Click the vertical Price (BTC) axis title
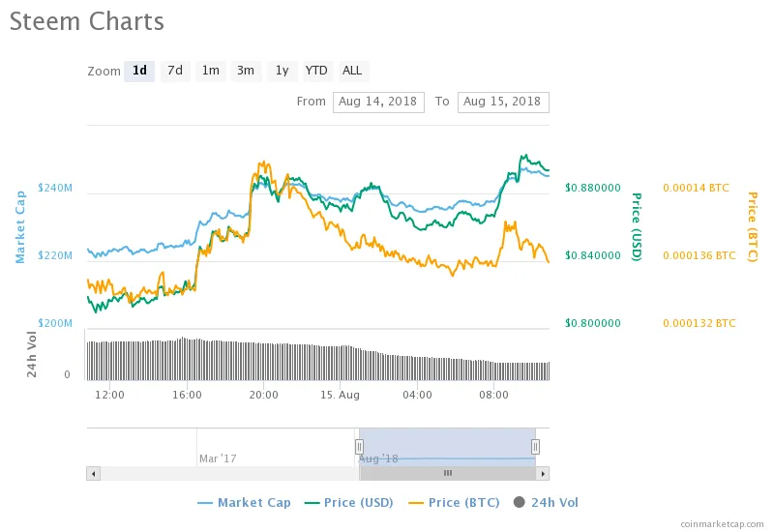 click(753, 227)
